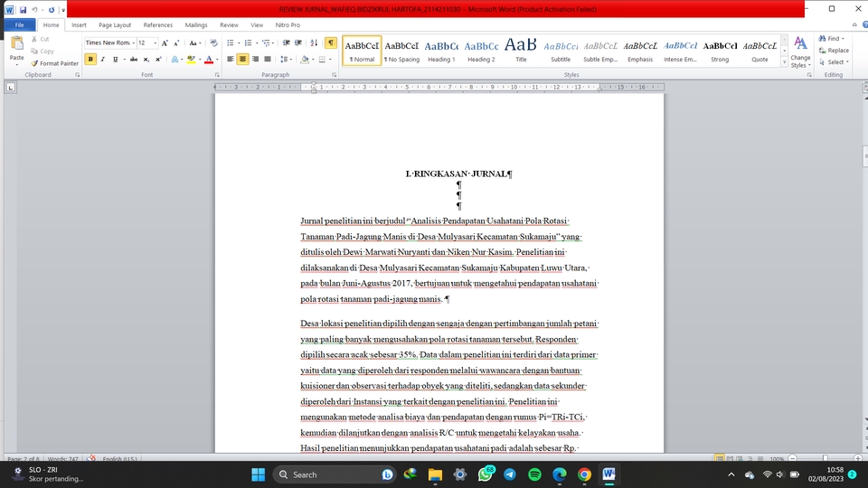The width and height of the screenshot is (868, 488).
Task: Click Select in Editing group
Action: pos(834,62)
